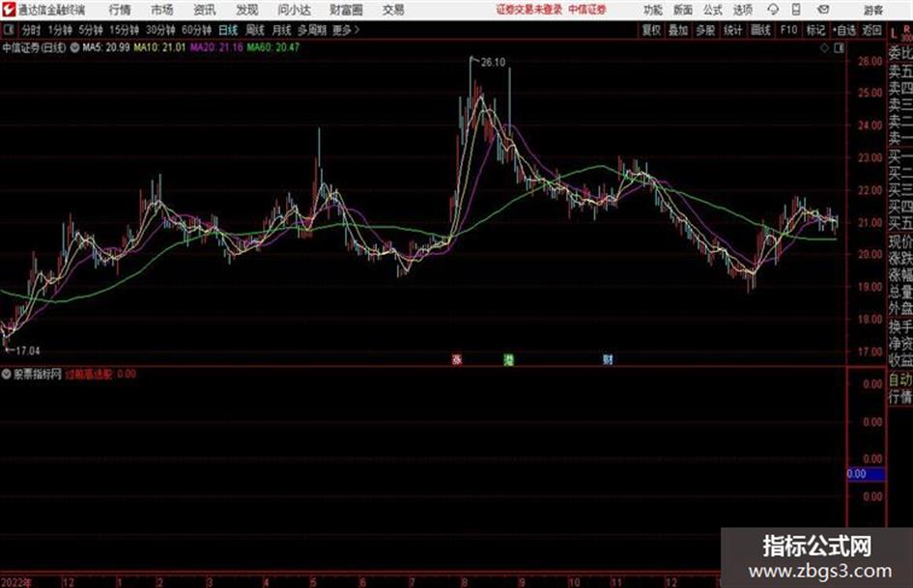Click the red 中信证券 broker link
This screenshot has width=913, height=588.
pos(587,10)
